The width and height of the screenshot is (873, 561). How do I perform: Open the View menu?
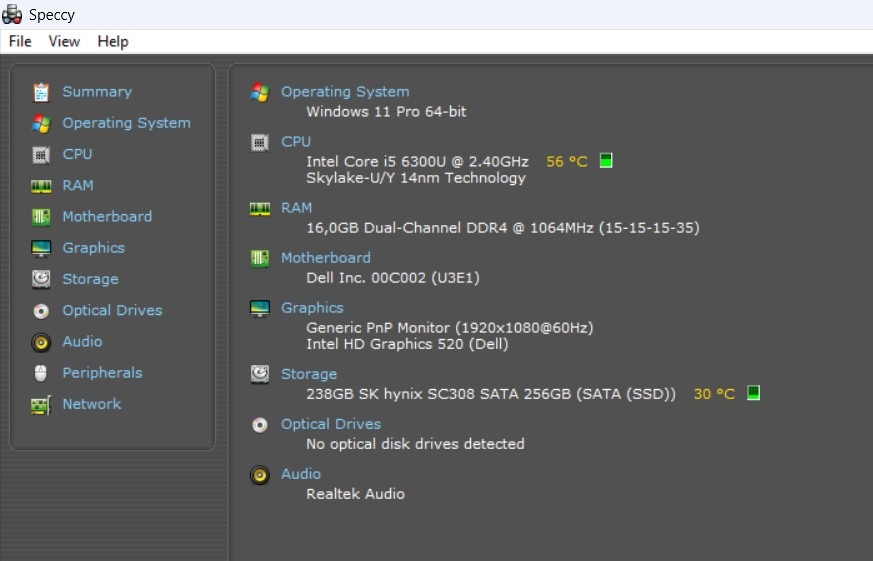pyautogui.click(x=64, y=42)
